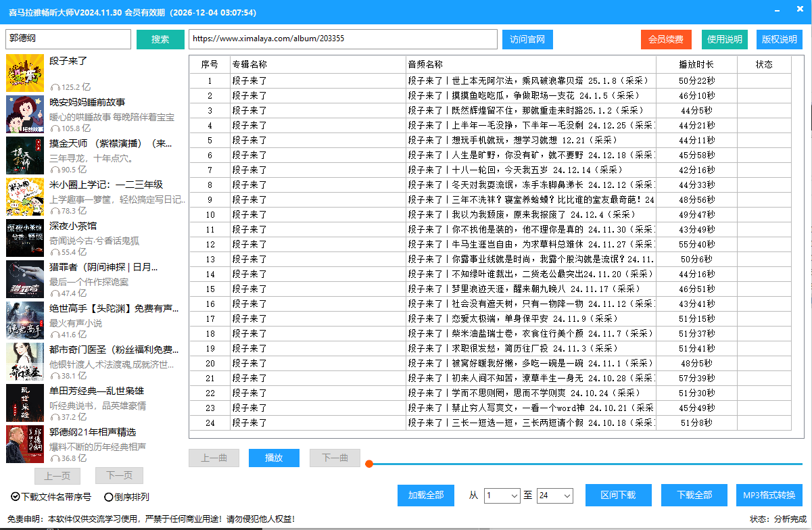The height and width of the screenshot is (530, 812).
Task: Focus the album URL input field
Action: pyautogui.click(x=343, y=39)
